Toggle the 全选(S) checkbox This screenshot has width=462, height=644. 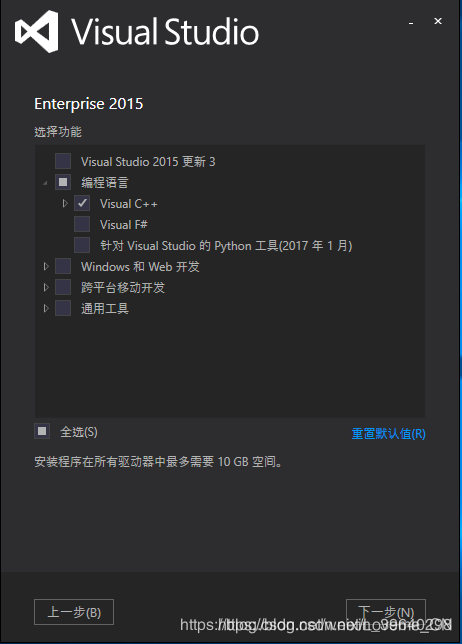tap(42, 431)
